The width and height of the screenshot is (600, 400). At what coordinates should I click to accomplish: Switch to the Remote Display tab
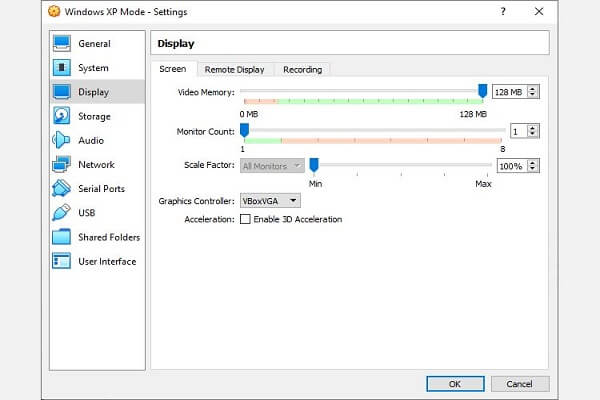point(235,70)
